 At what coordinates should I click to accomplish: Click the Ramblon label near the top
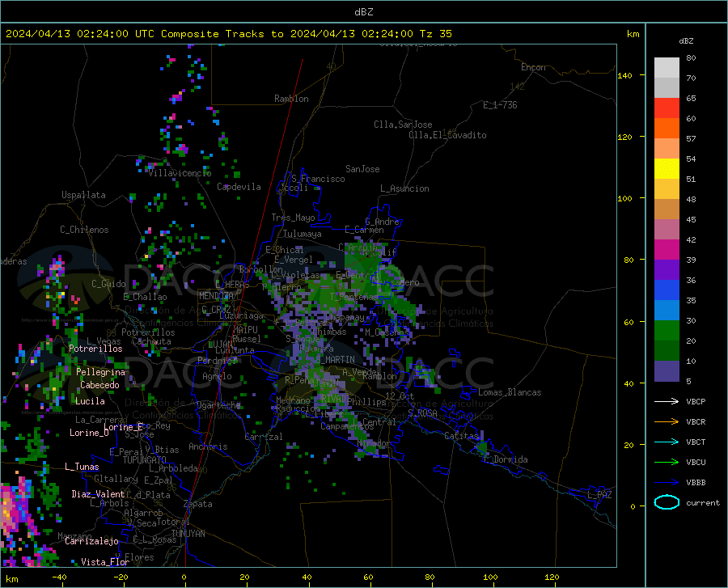(x=291, y=99)
